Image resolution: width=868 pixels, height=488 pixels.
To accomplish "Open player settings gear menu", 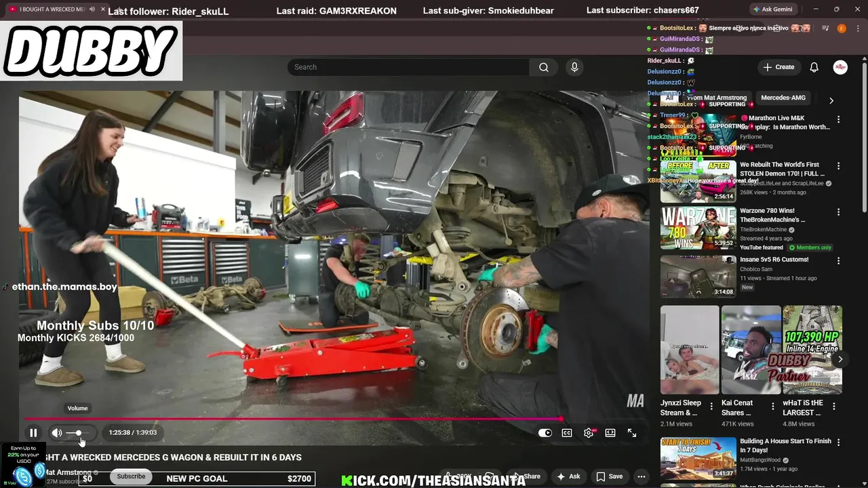I will click(589, 432).
